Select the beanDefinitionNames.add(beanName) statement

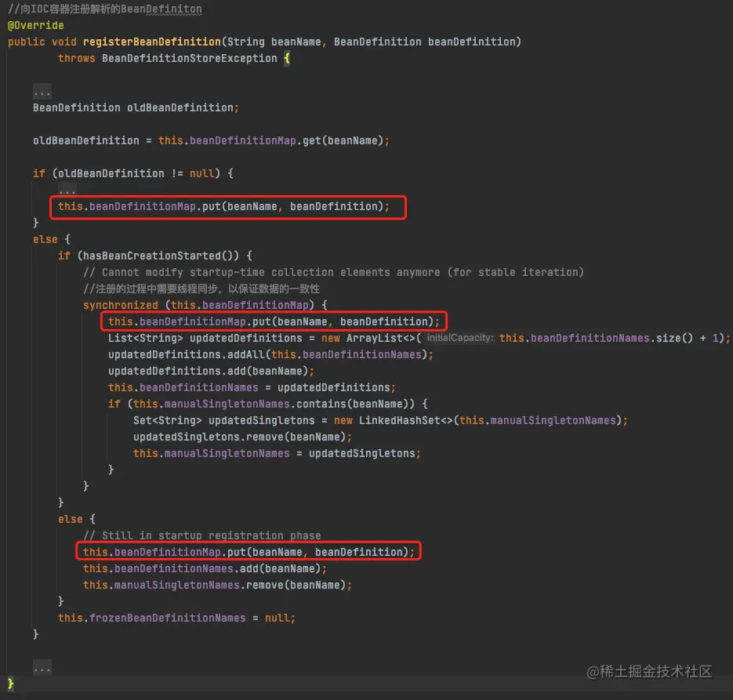pos(204,568)
